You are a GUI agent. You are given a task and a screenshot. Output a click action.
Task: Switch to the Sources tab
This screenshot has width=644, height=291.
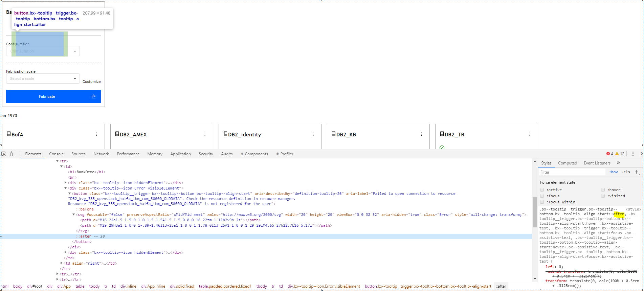point(79,154)
